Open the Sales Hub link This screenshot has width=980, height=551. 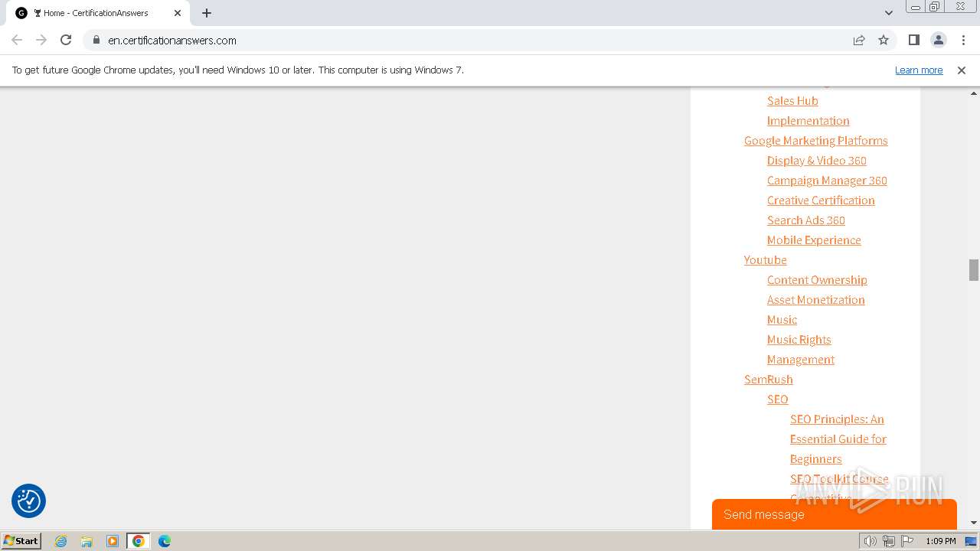[x=792, y=101]
